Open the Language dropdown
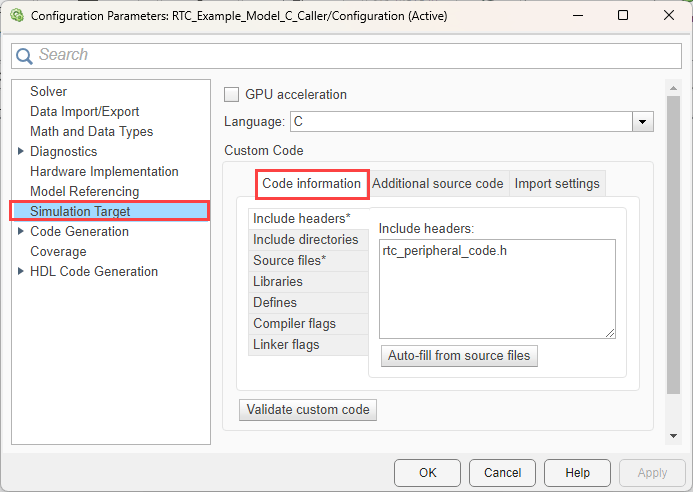This screenshot has width=693, height=492. 642,122
